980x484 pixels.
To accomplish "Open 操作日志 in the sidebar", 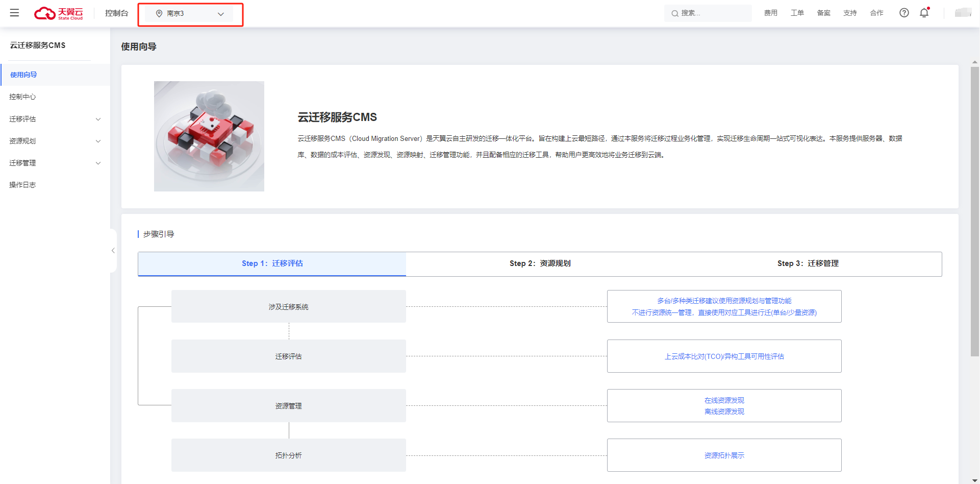I will 22,185.
